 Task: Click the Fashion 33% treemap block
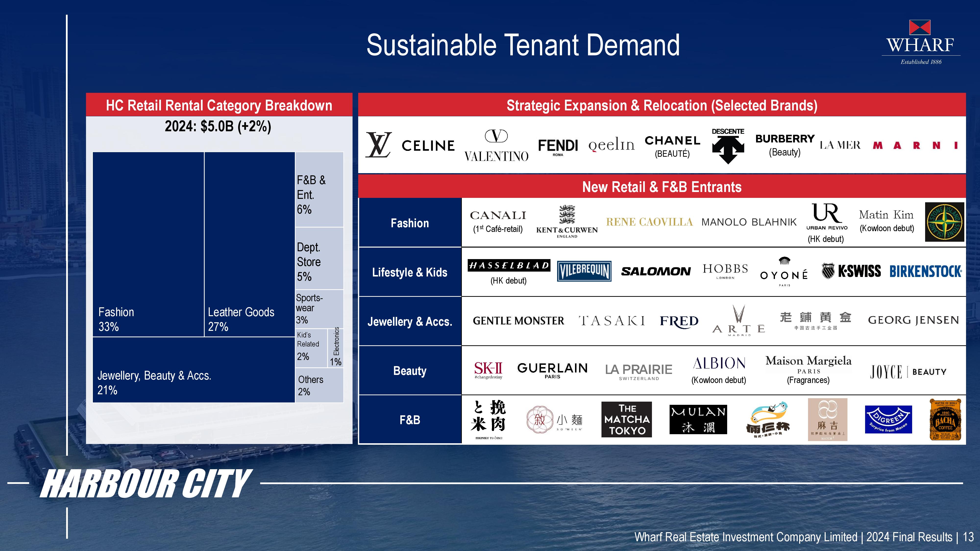(x=148, y=244)
